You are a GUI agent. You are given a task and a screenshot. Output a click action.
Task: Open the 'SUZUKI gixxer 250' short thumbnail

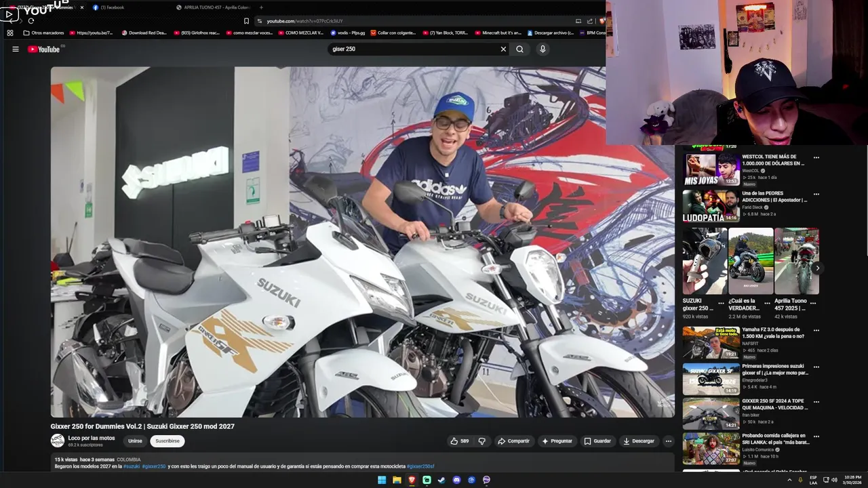coord(705,261)
